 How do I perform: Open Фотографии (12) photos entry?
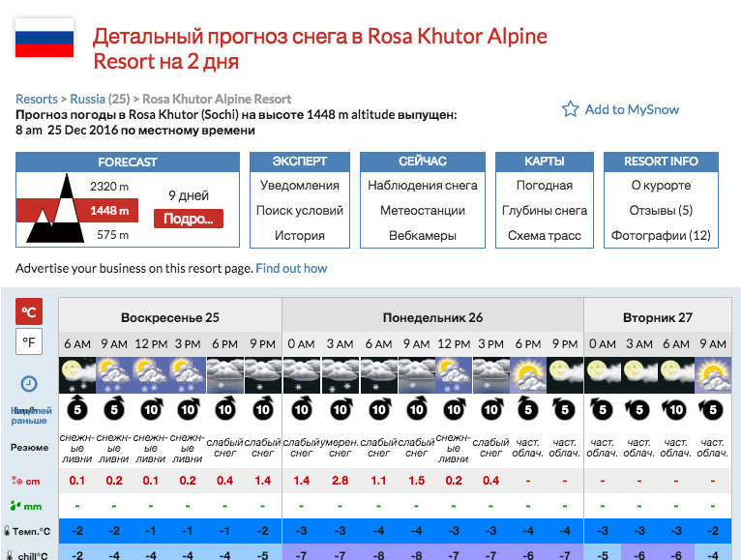[661, 235]
